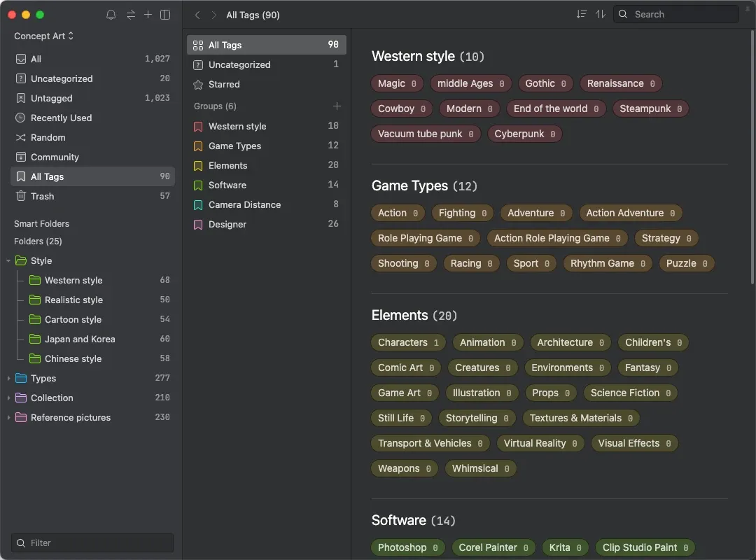Click the Folders (25) heading
The width and height of the screenshot is (756, 560).
[38, 241]
